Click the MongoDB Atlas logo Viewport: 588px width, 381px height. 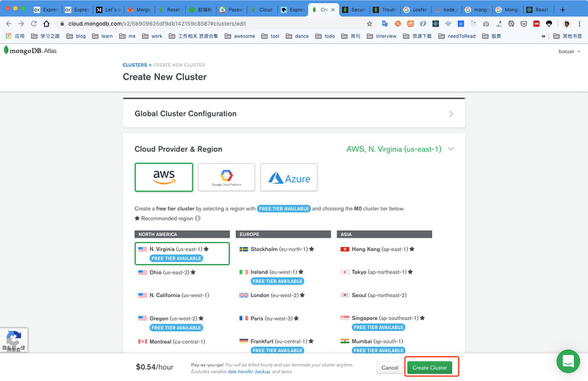pos(30,50)
